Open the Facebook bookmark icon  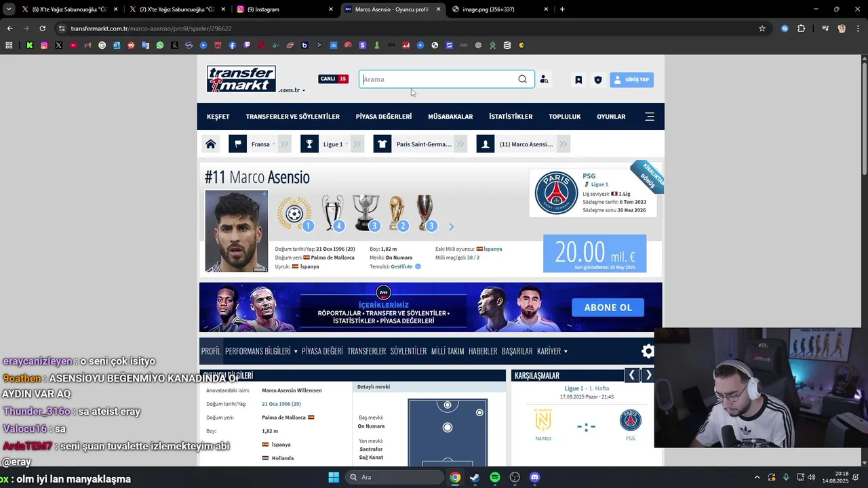[x=233, y=45]
